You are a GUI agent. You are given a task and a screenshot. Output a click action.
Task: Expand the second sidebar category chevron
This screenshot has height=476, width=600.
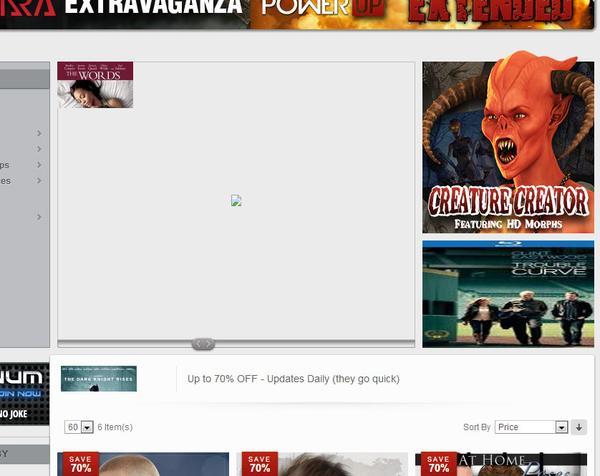[x=39, y=149]
